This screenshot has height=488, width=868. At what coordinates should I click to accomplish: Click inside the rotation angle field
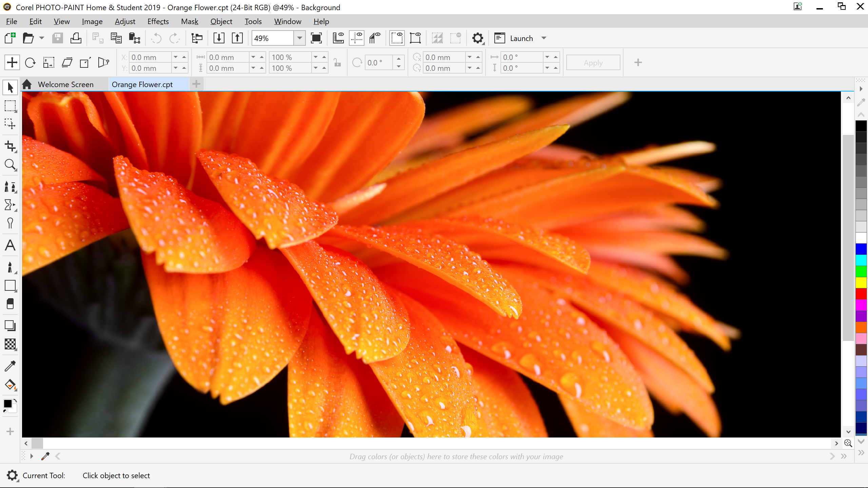point(377,62)
